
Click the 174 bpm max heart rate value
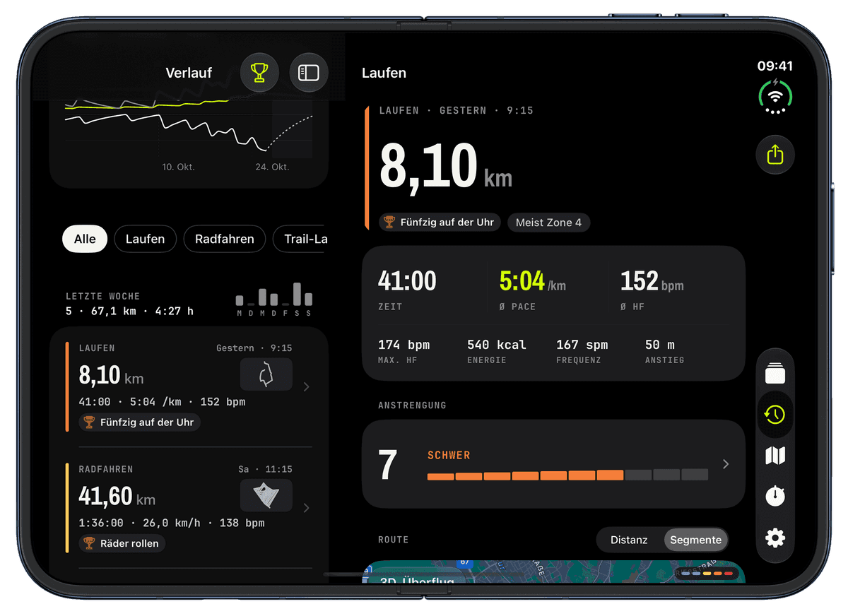tap(404, 345)
